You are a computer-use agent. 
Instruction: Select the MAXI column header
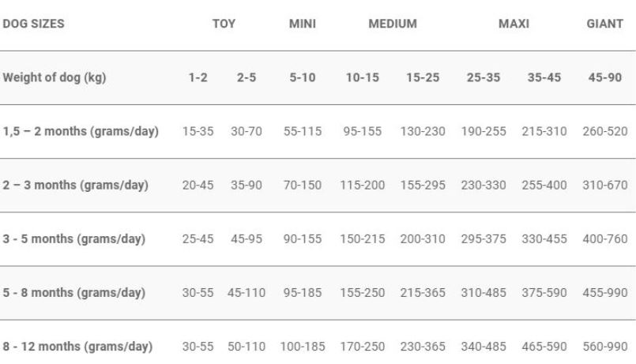[x=514, y=24]
